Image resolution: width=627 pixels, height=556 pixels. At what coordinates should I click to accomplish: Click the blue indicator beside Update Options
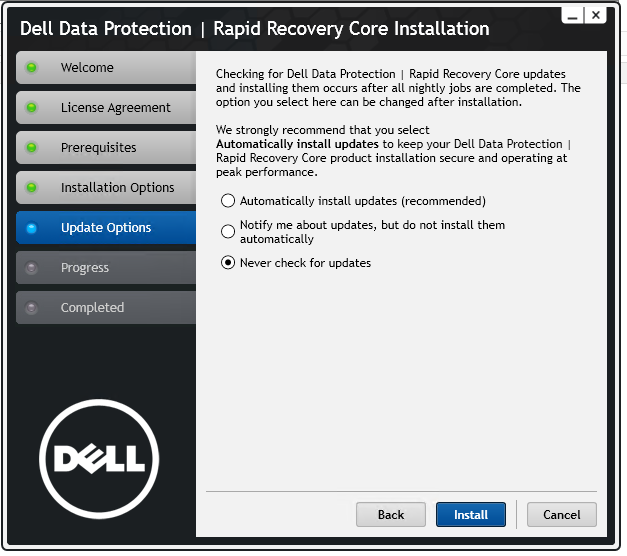pyautogui.click(x=31, y=228)
